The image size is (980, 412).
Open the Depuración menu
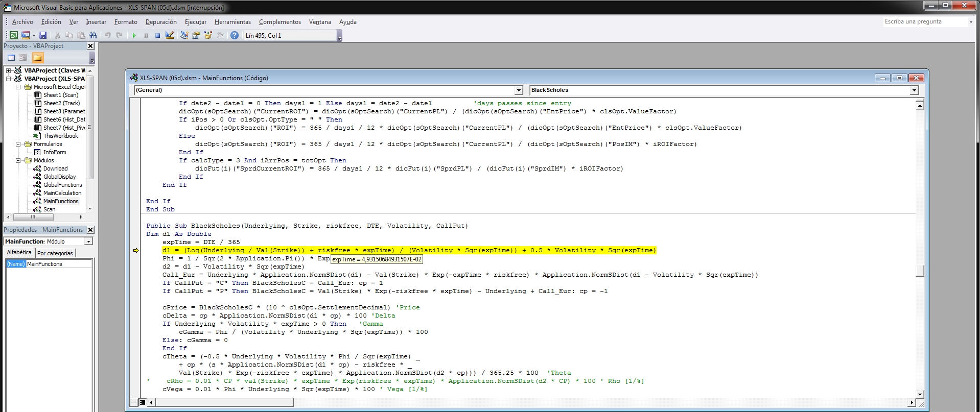pos(161,22)
